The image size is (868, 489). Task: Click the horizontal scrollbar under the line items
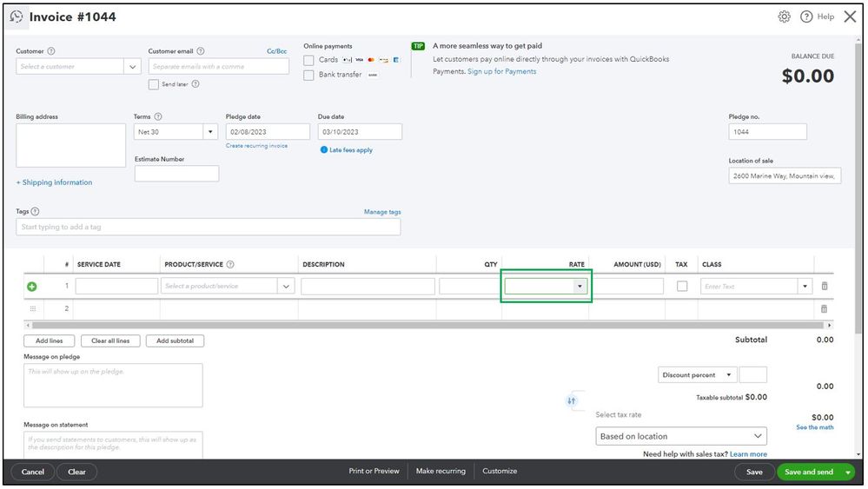(427, 325)
